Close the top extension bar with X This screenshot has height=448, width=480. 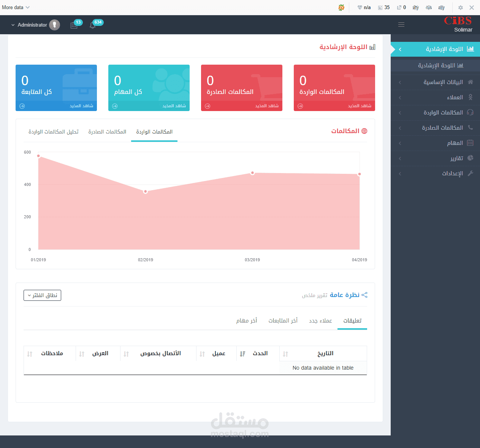[x=472, y=8]
